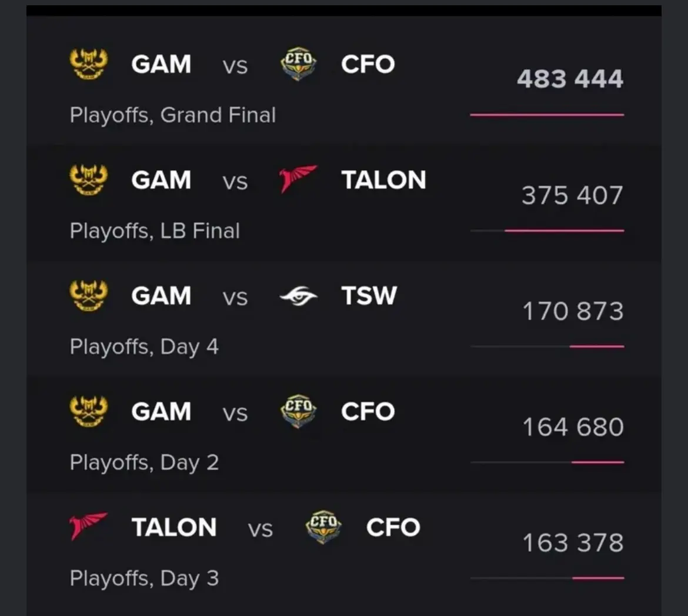Click the TALON team name in Day 3 row
Viewport: 688px width, 616px height.
pos(174,527)
